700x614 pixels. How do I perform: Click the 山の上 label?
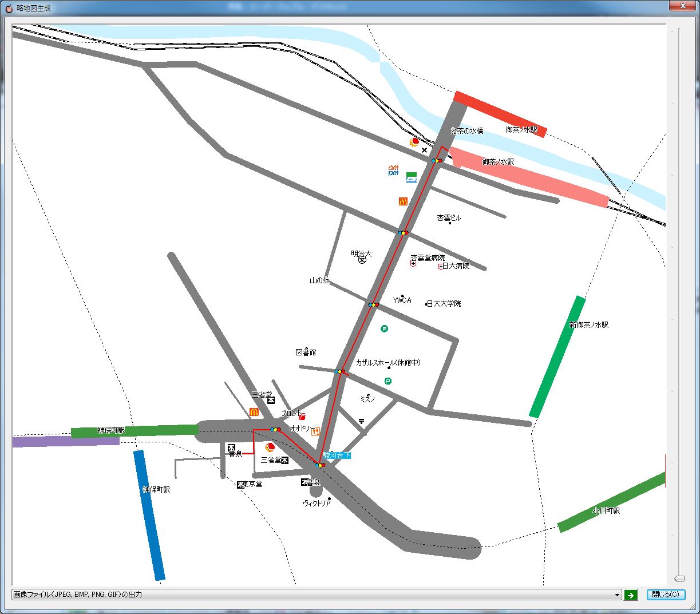pos(319,280)
